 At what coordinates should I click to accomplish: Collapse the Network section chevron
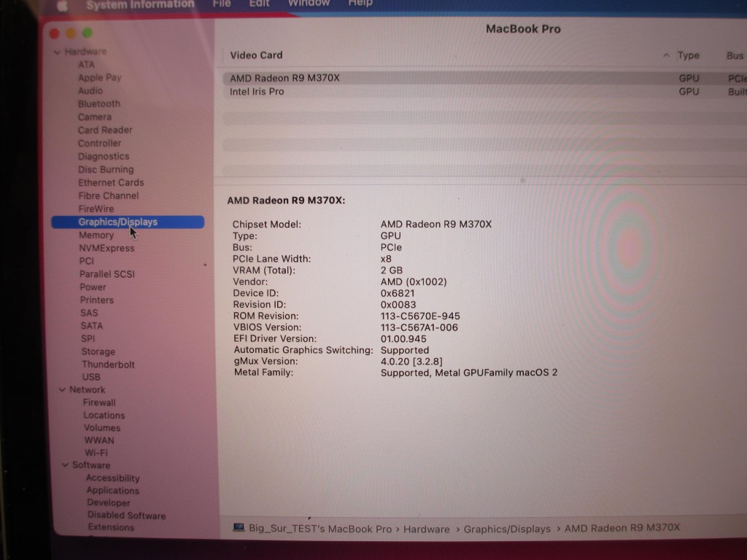(x=62, y=389)
